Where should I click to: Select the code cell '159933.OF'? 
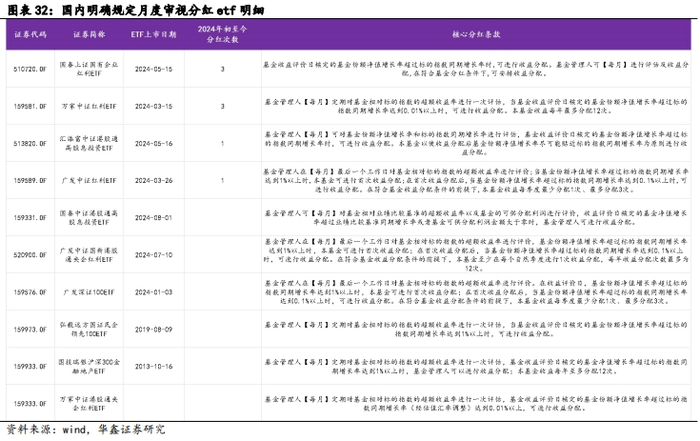[x=30, y=366]
